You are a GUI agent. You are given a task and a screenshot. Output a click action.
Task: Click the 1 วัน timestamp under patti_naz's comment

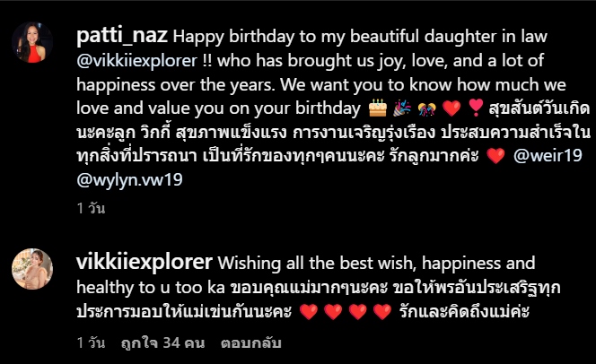tap(91, 208)
